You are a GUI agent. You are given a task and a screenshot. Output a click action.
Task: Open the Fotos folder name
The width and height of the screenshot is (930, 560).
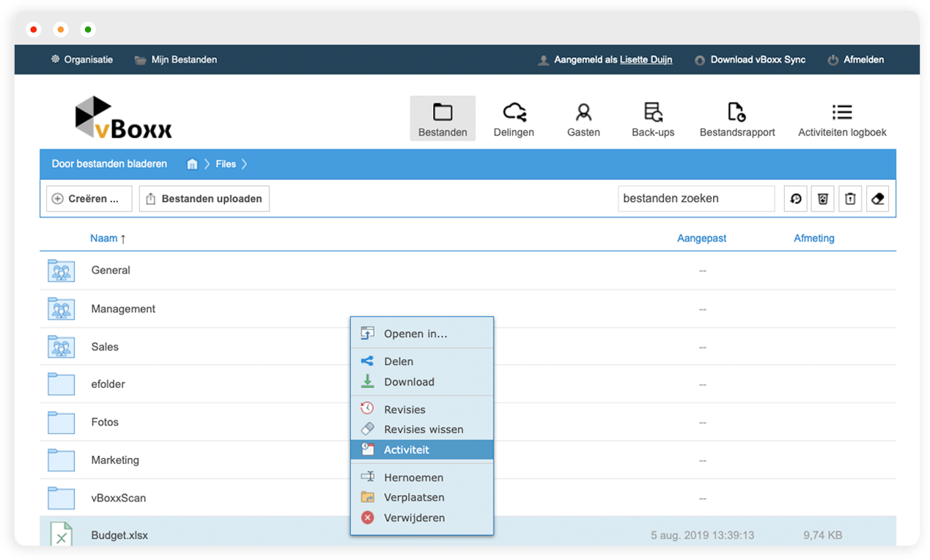coord(105,422)
